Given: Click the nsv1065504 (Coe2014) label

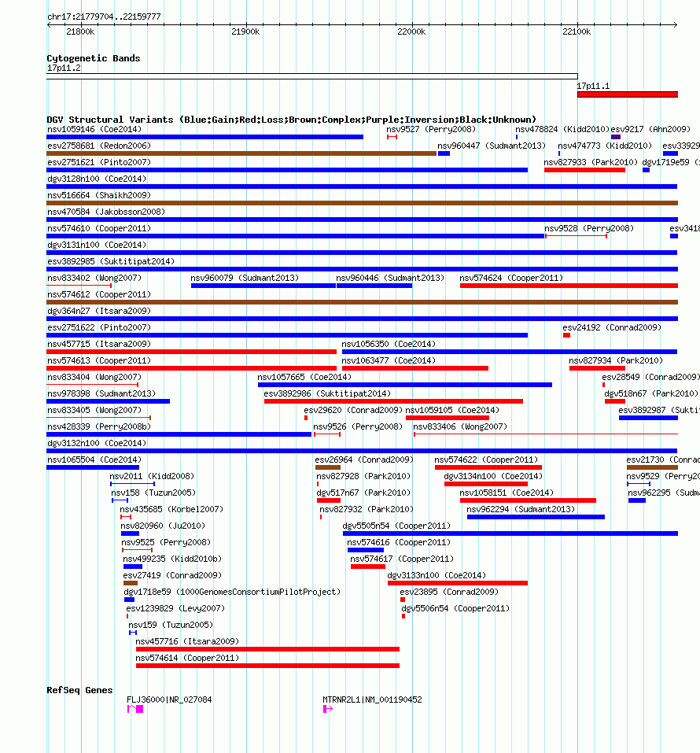Looking at the screenshot, I should [94, 460].
